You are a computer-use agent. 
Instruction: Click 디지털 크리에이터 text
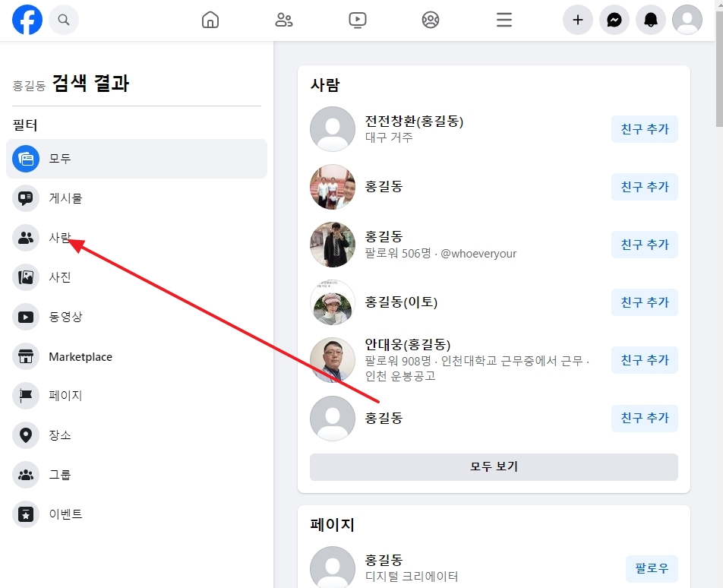412,577
